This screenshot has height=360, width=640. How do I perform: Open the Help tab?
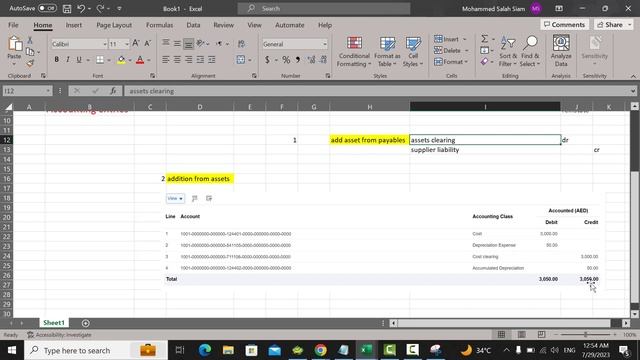point(325,25)
